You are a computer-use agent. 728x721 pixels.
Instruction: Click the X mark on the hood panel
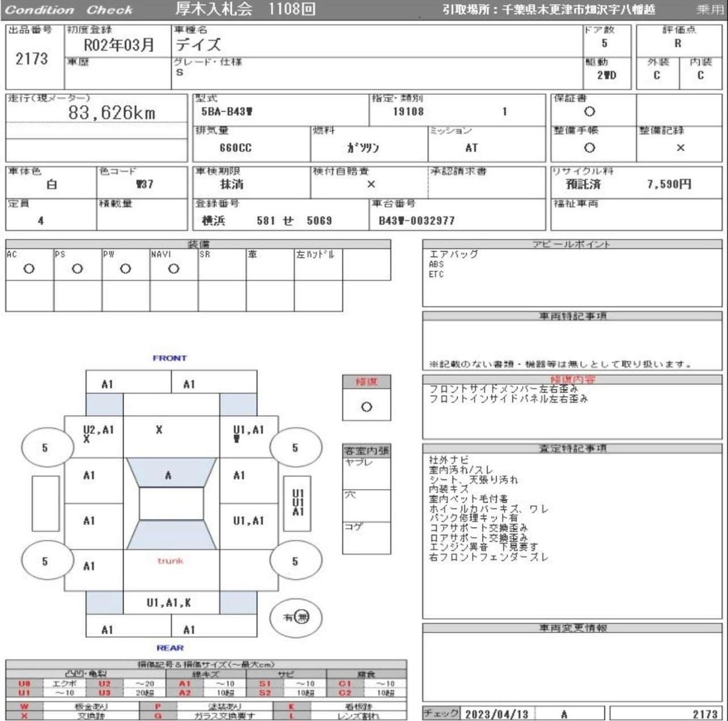point(159,430)
